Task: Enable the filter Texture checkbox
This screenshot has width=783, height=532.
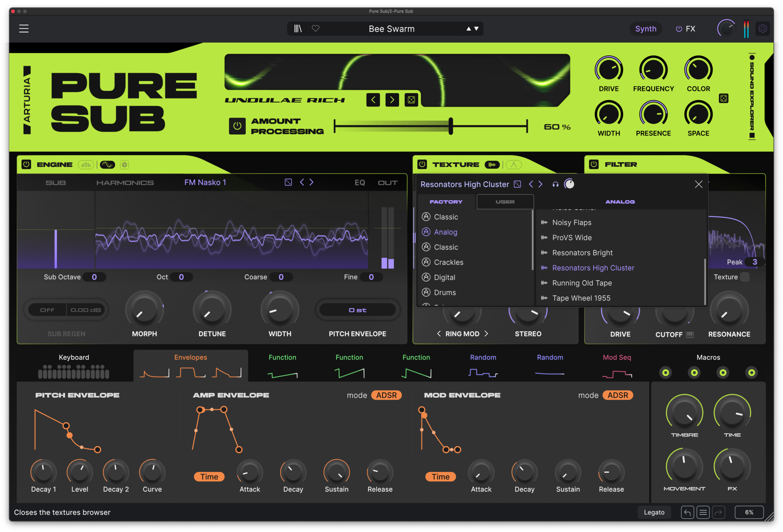Action: 745,277
